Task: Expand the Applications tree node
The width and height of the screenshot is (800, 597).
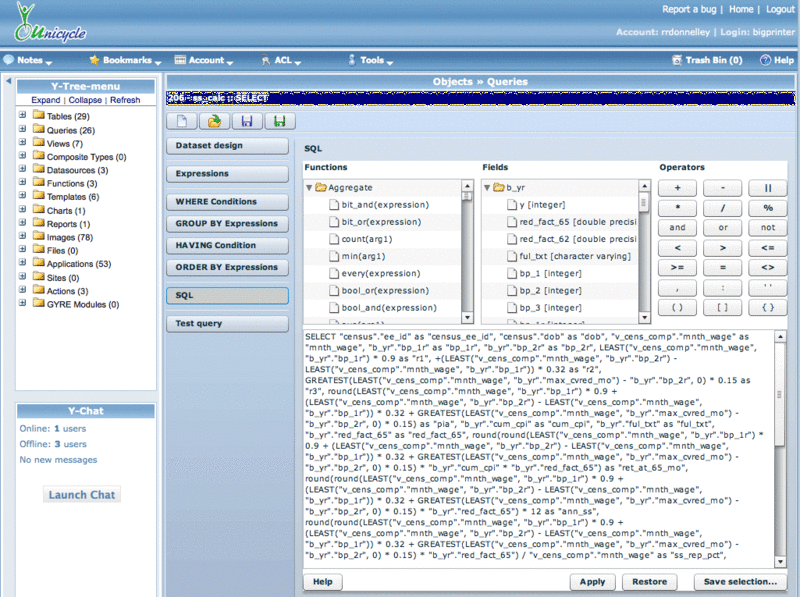Action: (23, 264)
